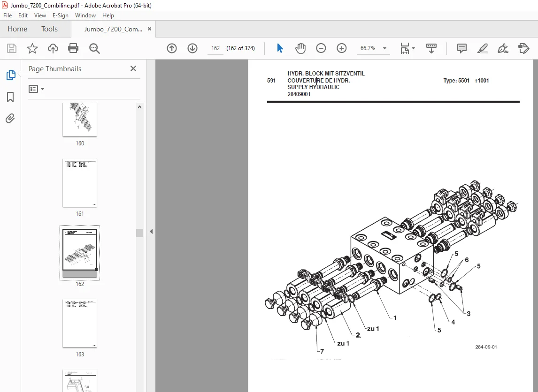Add a comment with sticky note icon
538x392 pixels.
462,48
